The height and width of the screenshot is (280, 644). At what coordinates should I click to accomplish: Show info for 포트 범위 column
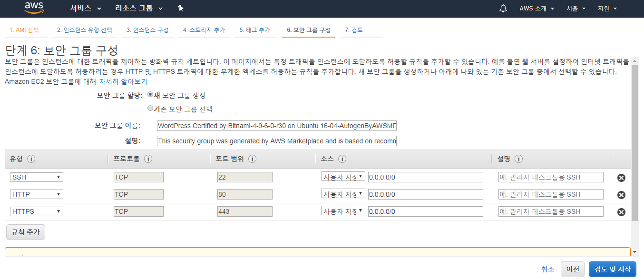253,159
